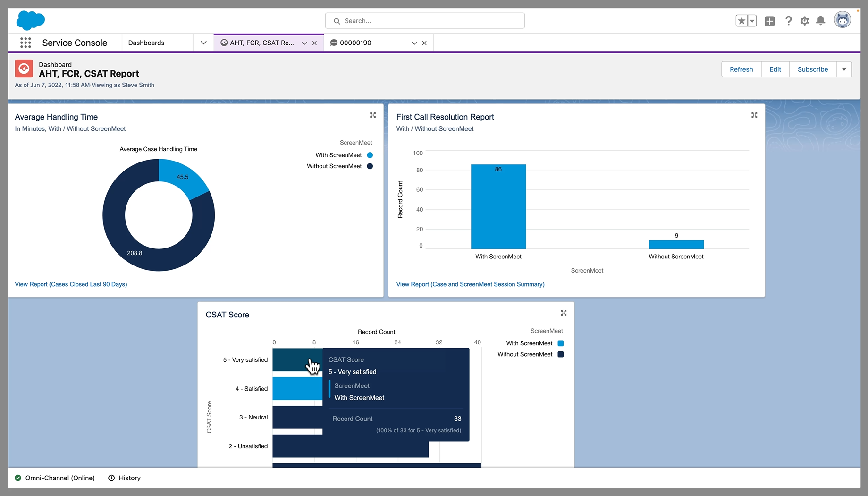Click the With ScreenMeet bar labeled 86
This screenshot has height=496, width=868.
(x=498, y=206)
